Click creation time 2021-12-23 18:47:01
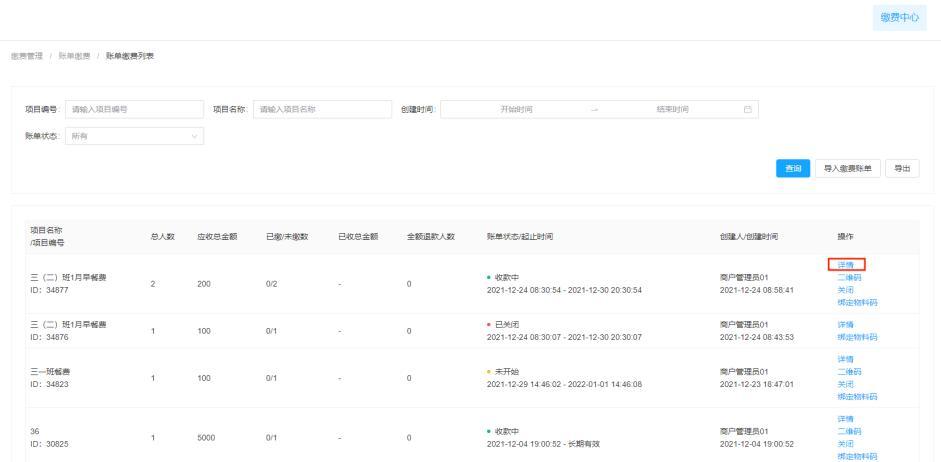The image size is (941, 462). [757, 384]
